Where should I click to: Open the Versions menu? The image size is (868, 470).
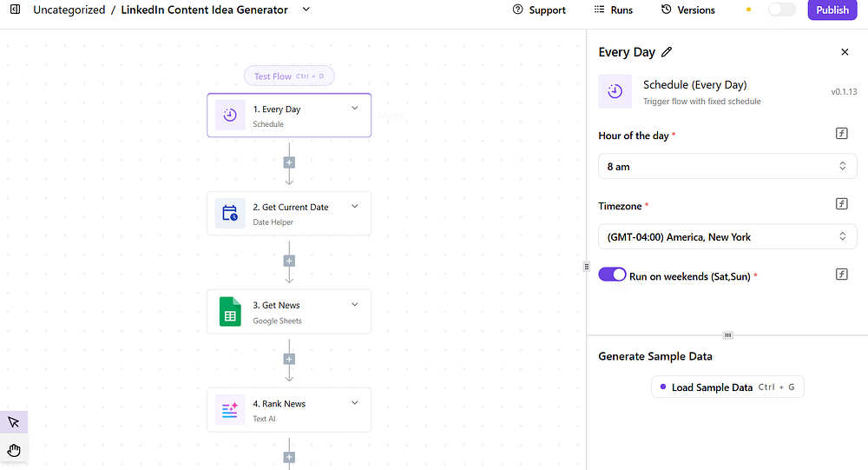(x=687, y=10)
